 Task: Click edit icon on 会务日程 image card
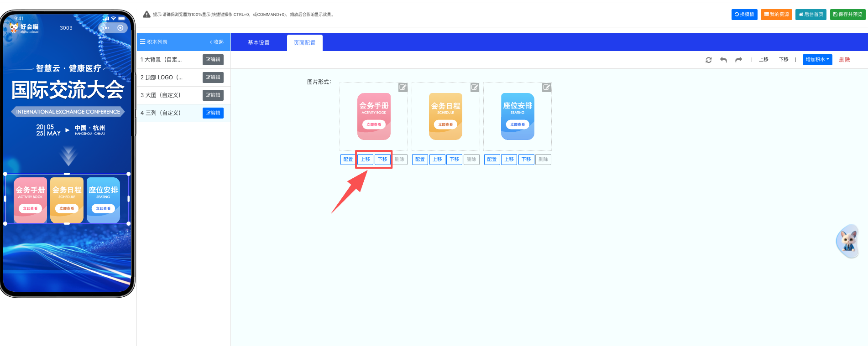[475, 88]
